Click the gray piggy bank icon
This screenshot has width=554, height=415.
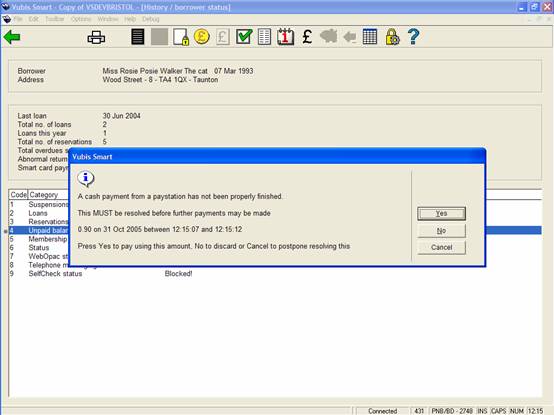coord(329,36)
